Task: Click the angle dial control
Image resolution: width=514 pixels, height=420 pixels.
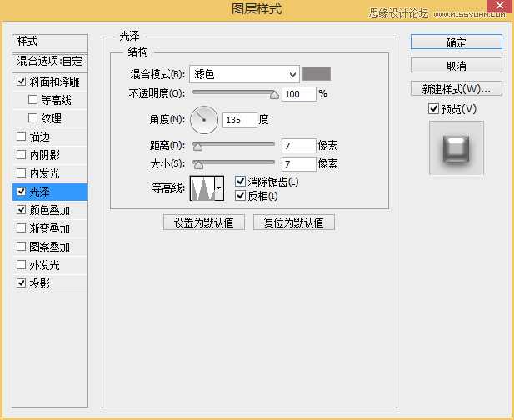Action: 203,120
